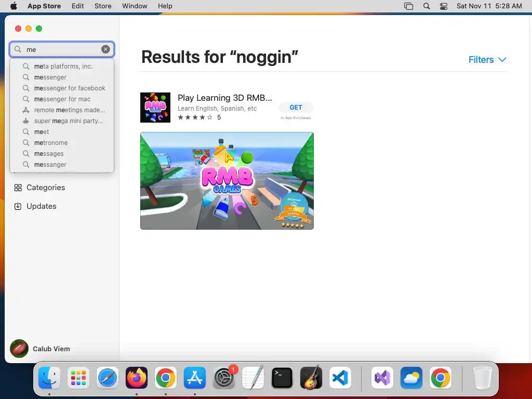This screenshot has width=532, height=399.
Task: Select "remote meetings made..." app suggestion
Action: [x=62, y=110]
